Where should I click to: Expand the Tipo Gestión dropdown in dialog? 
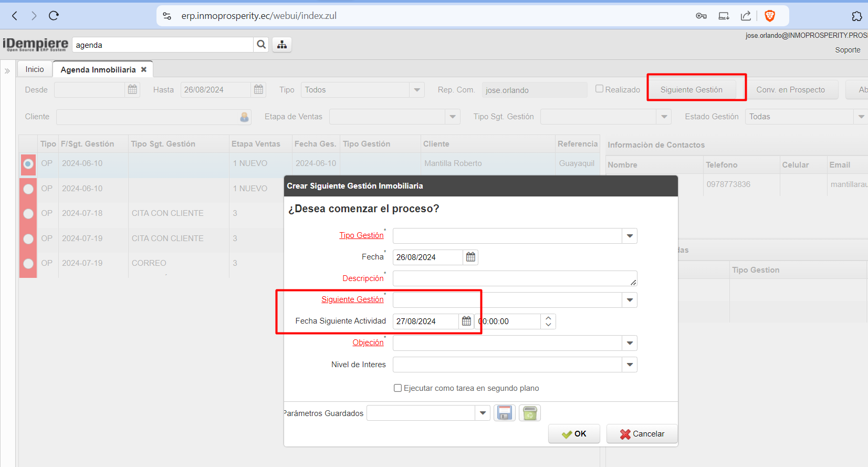pyautogui.click(x=630, y=236)
